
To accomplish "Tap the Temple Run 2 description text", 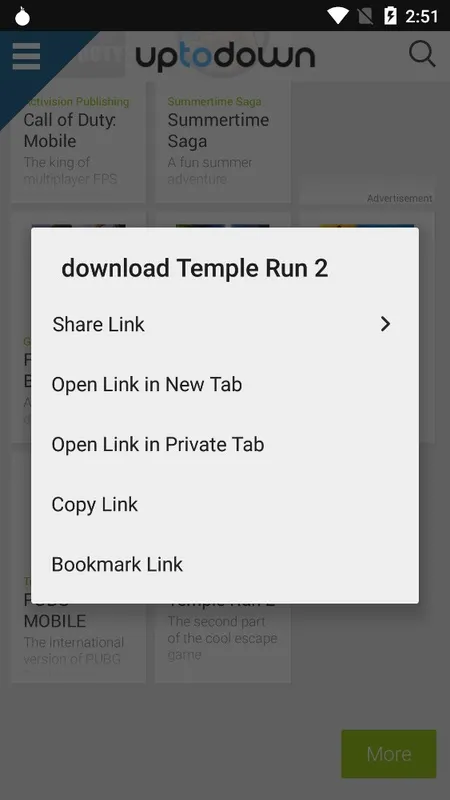I will pyautogui.click(x=222, y=638).
